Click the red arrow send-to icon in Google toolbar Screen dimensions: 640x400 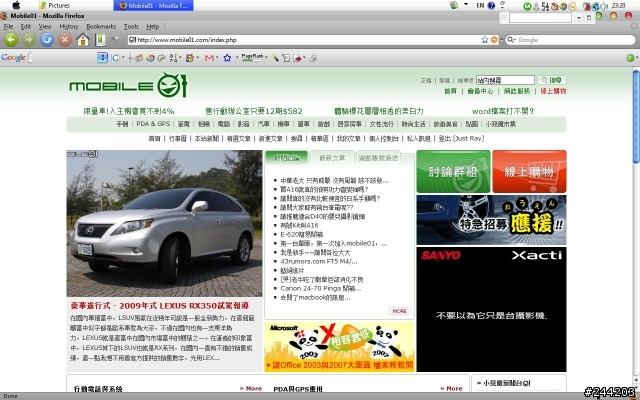coord(297,58)
